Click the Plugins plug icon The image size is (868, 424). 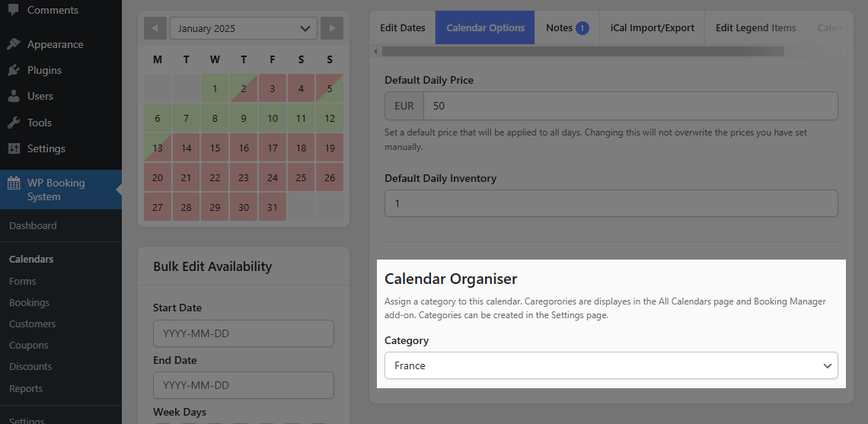tap(14, 70)
